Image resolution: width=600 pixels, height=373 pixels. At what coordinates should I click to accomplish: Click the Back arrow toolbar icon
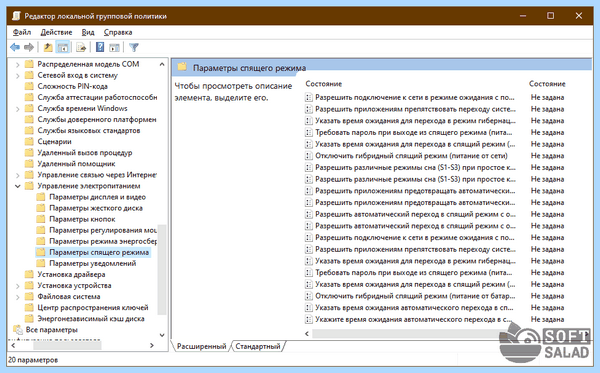click(15, 47)
